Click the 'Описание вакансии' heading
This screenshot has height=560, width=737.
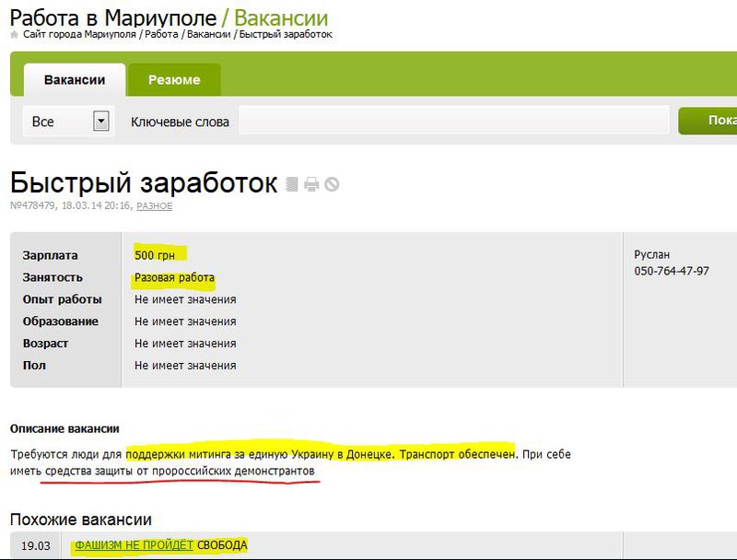point(64,428)
